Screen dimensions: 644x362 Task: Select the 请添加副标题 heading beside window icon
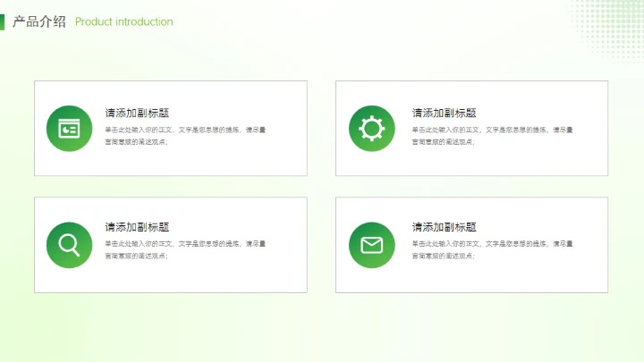pos(137,113)
